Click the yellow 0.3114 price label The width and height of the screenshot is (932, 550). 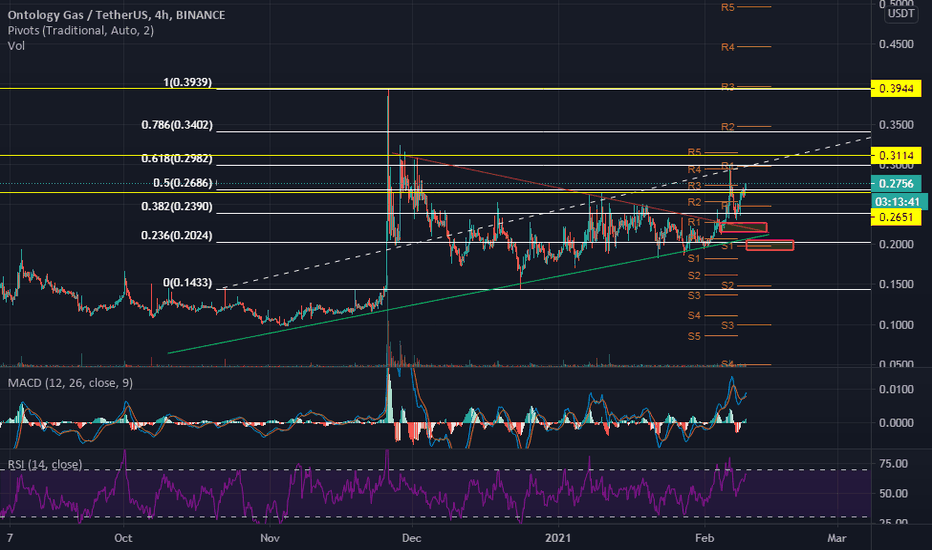pos(896,156)
